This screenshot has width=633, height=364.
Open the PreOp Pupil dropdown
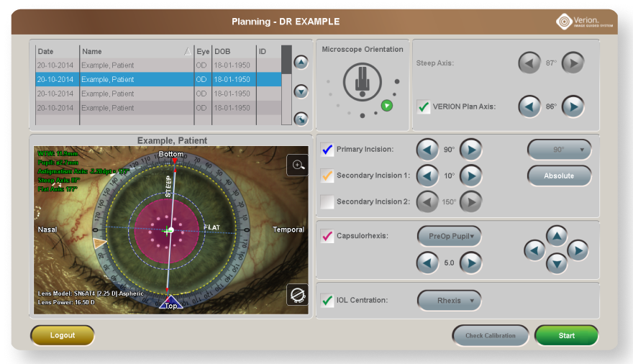pos(449,236)
